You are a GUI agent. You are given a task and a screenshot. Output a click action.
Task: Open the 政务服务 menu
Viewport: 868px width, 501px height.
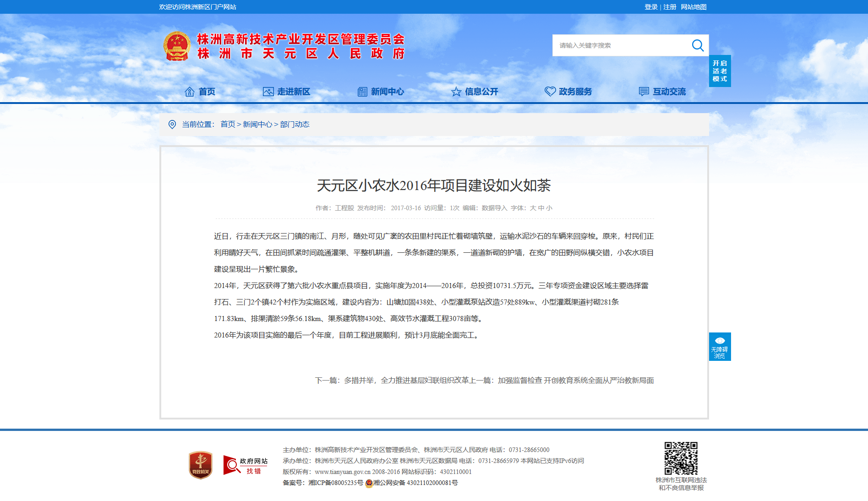(575, 92)
